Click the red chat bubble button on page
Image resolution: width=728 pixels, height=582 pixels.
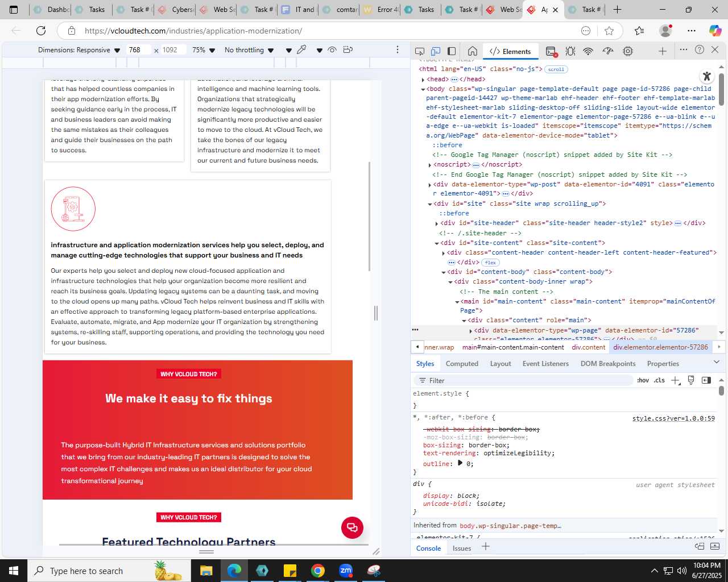[x=352, y=527]
